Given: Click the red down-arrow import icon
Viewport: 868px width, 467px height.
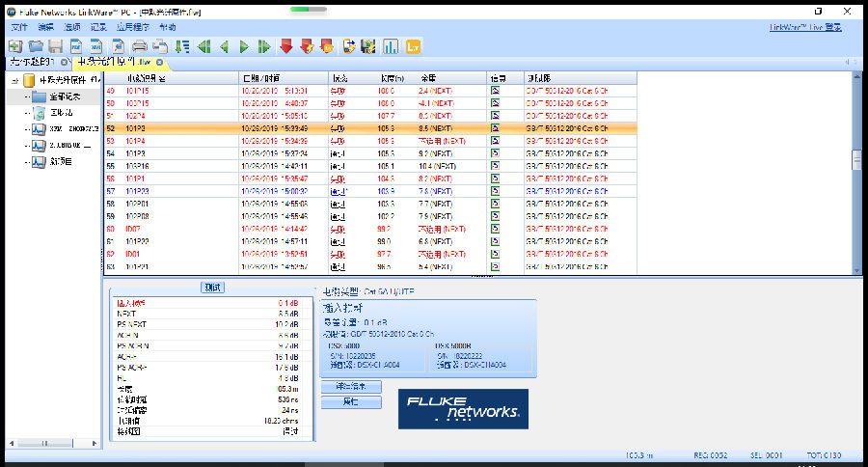Looking at the screenshot, I should pyautogui.click(x=286, y=47).
